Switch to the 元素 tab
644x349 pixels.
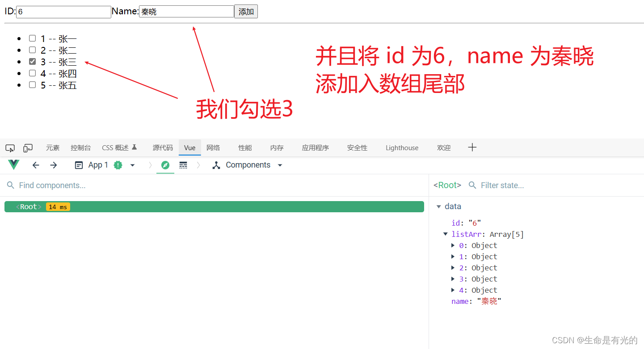tap(52, 148)
